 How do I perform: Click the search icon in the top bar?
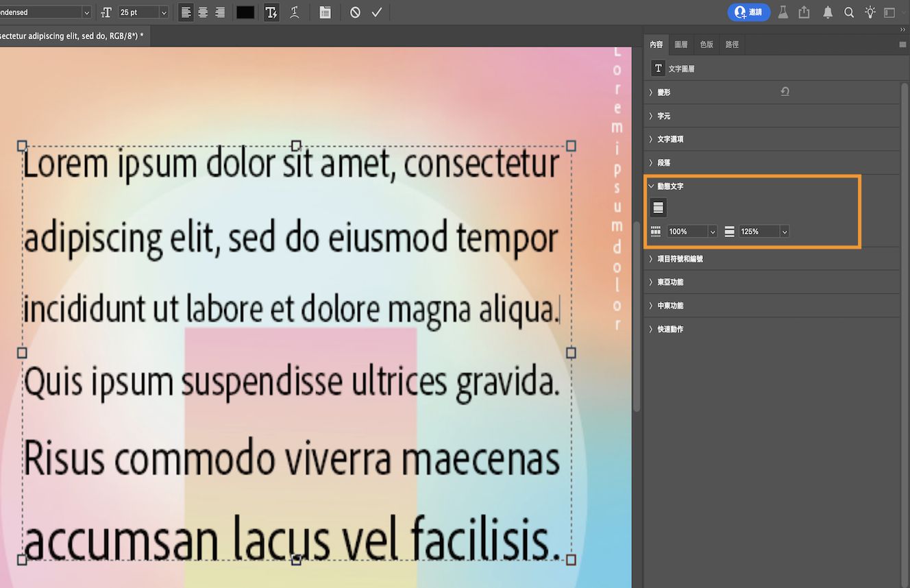(849, 12)
